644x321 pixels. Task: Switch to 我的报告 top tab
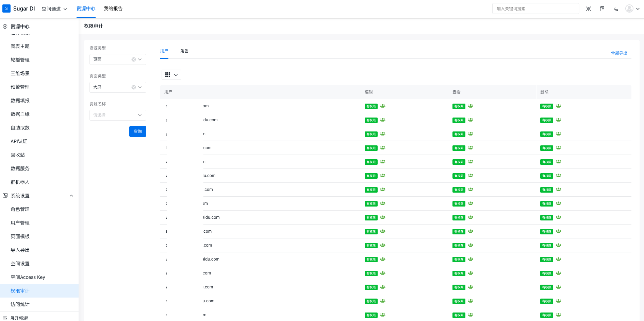click(x=113, y=8)
